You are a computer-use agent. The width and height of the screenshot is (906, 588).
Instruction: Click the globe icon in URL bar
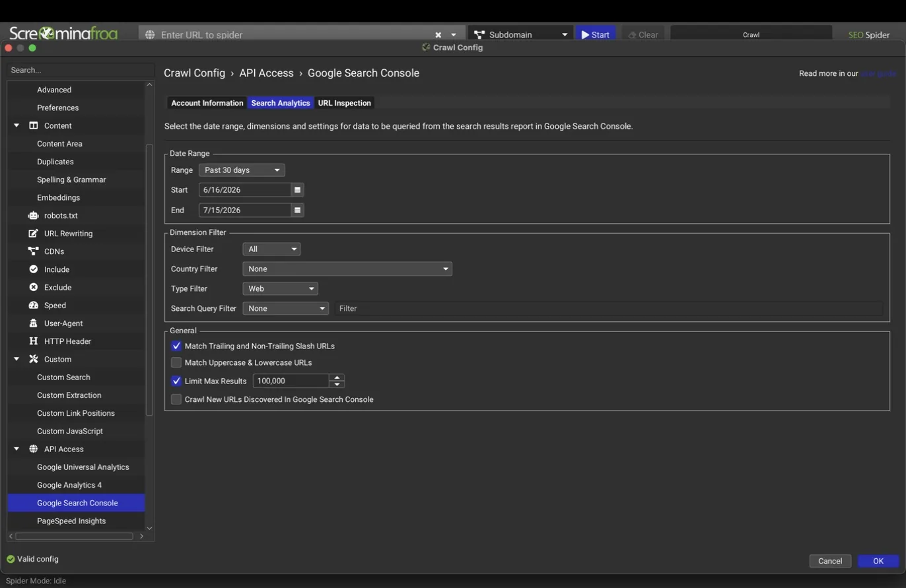[150, 34]
